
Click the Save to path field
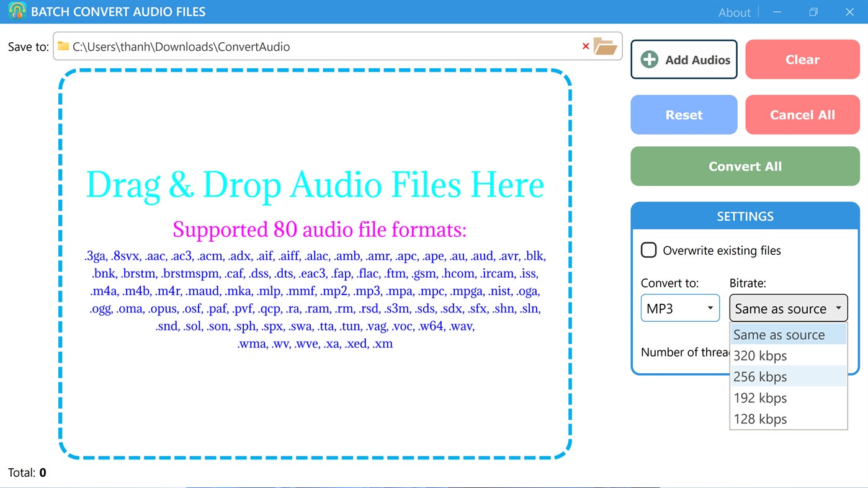click(x=338, y=47)
